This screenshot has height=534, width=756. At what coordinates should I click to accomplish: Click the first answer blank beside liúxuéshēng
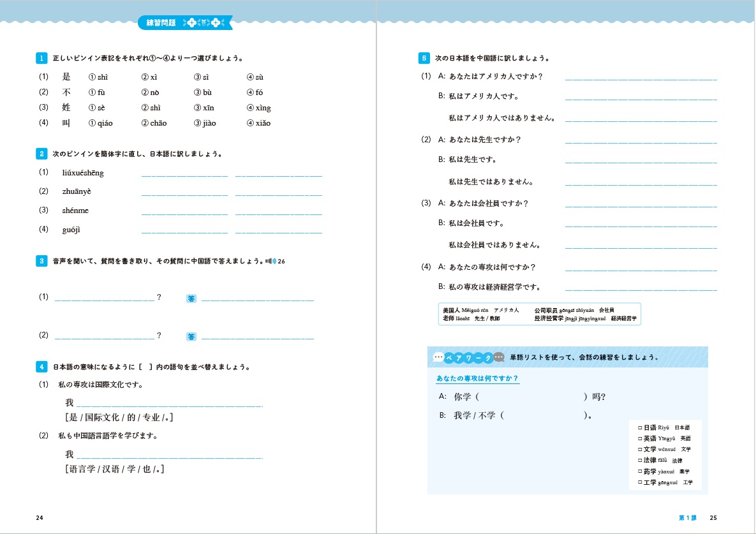point(184,174)
